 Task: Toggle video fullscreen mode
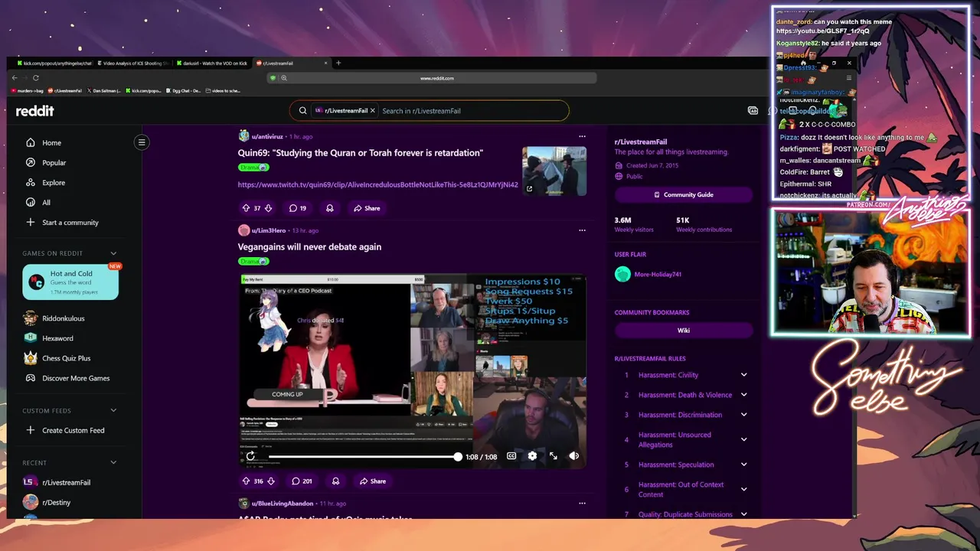pos(554,456)
